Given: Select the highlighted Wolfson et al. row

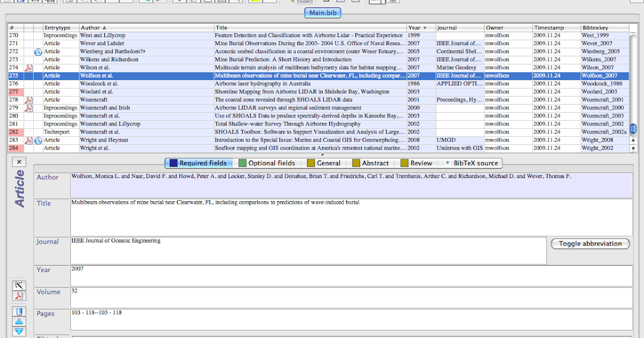Looking at the screenshot, I should (x=318, y=76).
